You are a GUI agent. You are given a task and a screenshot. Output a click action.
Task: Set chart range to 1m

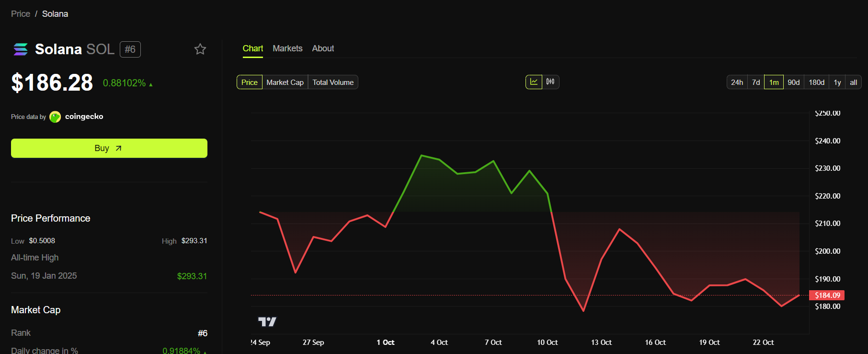click(774, 82)
